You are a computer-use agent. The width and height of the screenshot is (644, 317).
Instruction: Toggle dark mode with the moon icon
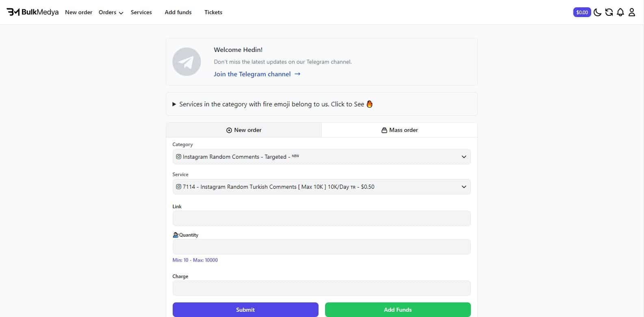click(597, 12)
